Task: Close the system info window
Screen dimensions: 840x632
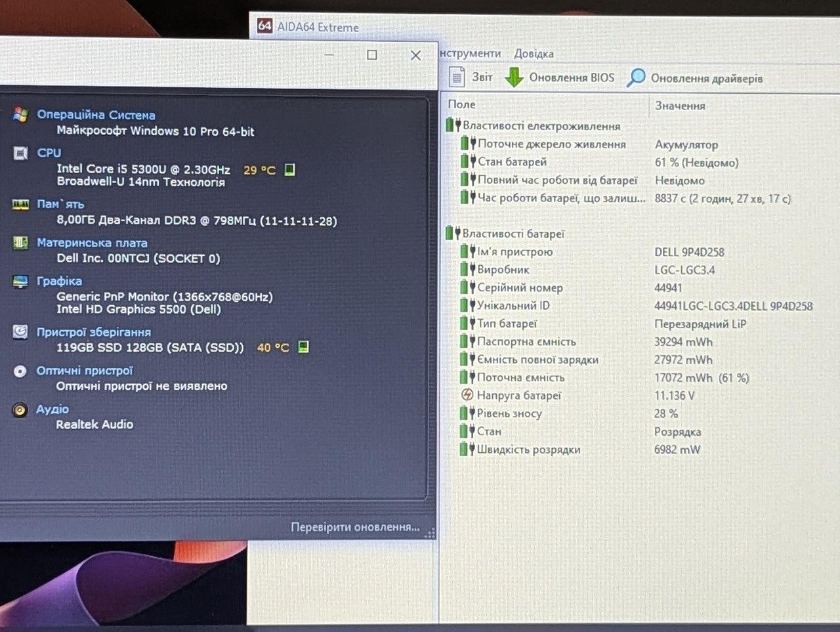Action: [x=415, y=55]
